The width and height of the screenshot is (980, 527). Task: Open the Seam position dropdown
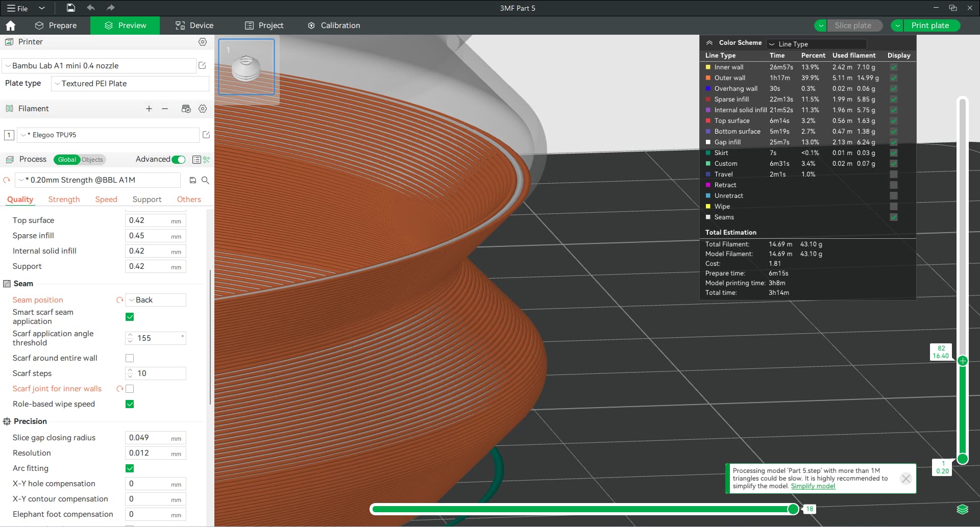pyautogui.click(x=156, y=300)
